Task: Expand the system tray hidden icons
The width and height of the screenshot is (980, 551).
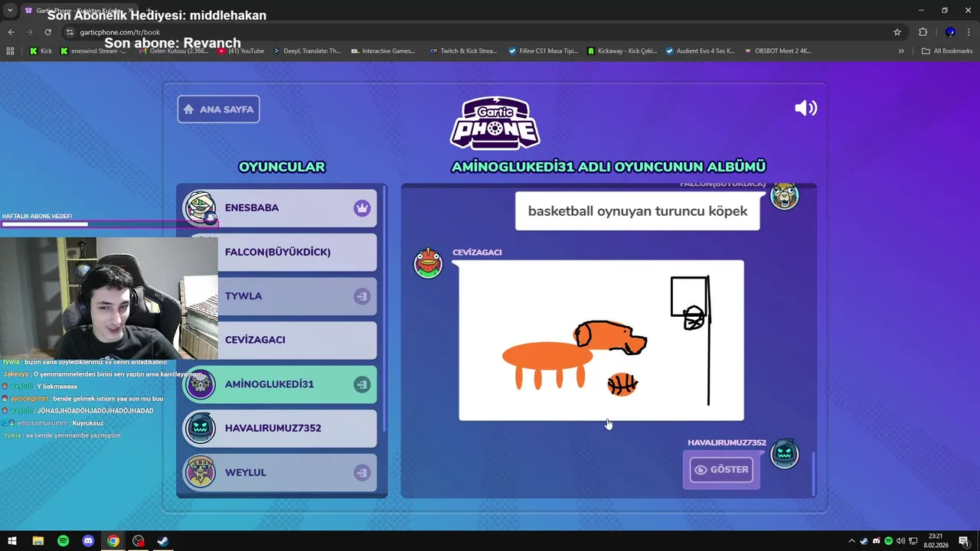Action: [851, 541]
